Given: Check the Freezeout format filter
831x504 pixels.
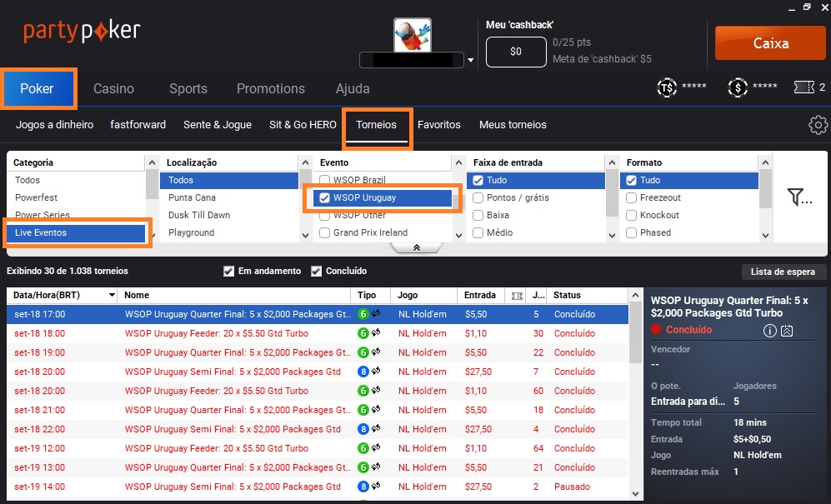Looking at the screenshot, I should point(631,197).
